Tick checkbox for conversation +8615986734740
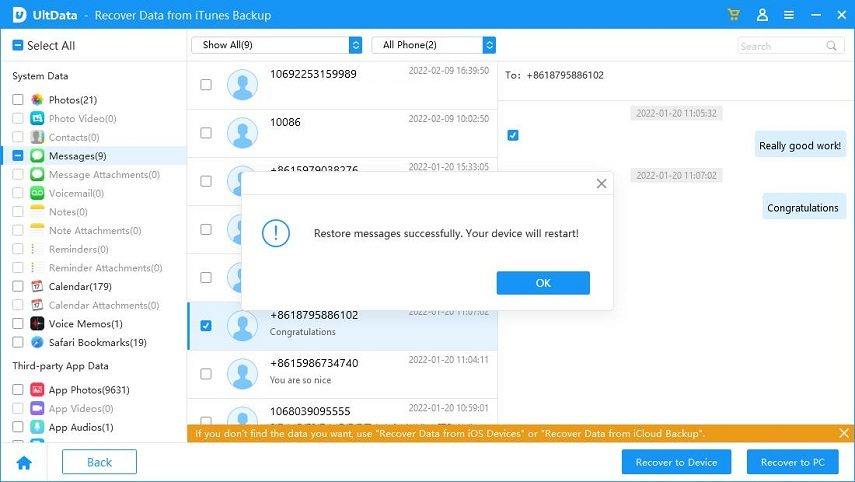 click(x=206, y=373)
